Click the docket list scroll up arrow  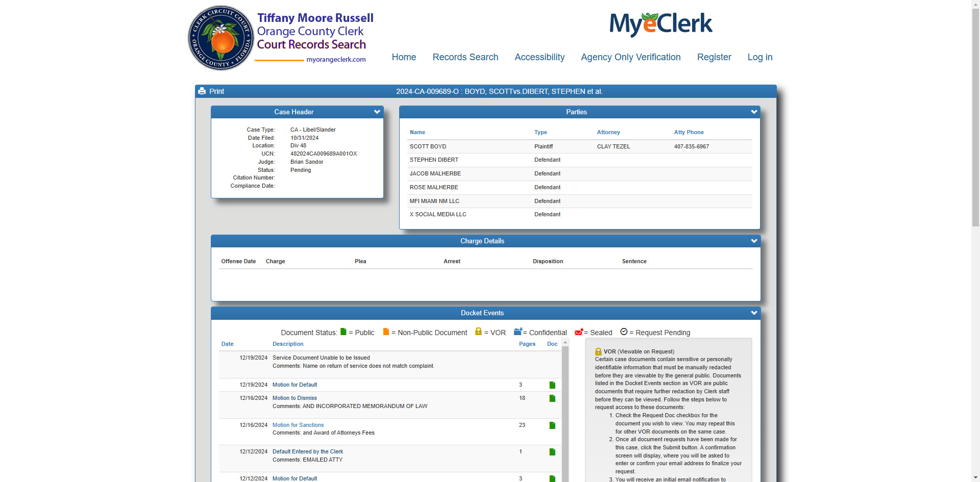point(565,342)
